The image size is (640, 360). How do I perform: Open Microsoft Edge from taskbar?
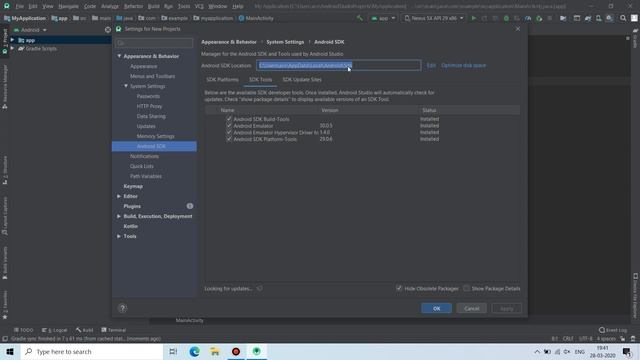coord(194,351)
